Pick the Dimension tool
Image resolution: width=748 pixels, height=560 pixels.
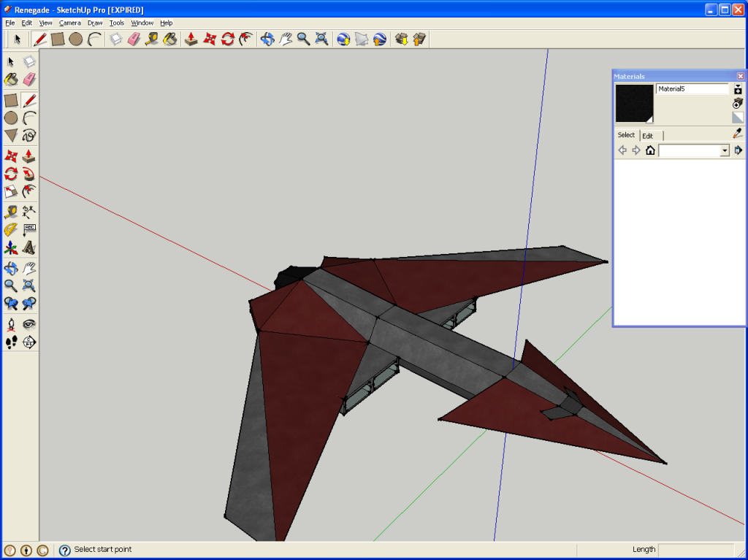[29, 211]
